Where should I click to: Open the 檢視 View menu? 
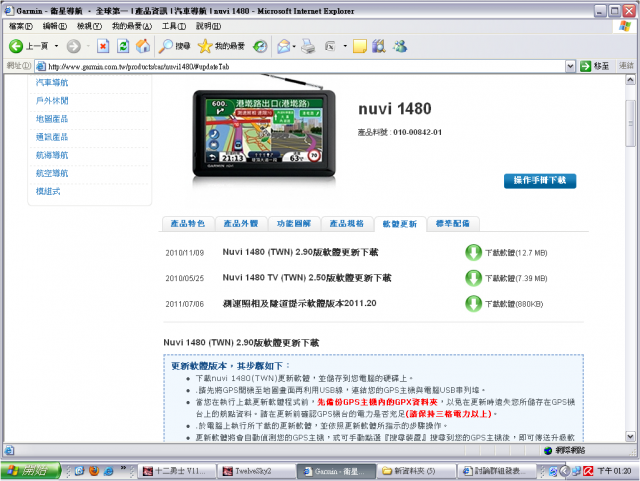point(89,26)
